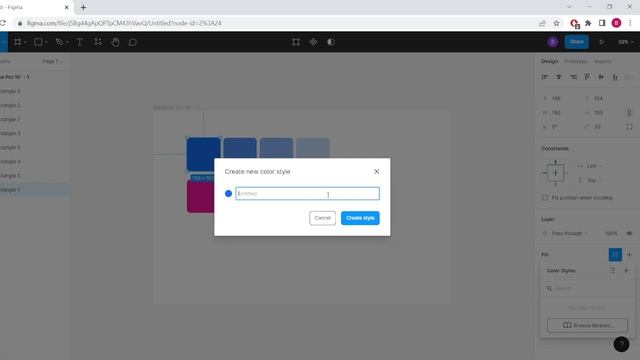Select the Pen tool
This screenshot has width=640, height=360.
point(60,42)
